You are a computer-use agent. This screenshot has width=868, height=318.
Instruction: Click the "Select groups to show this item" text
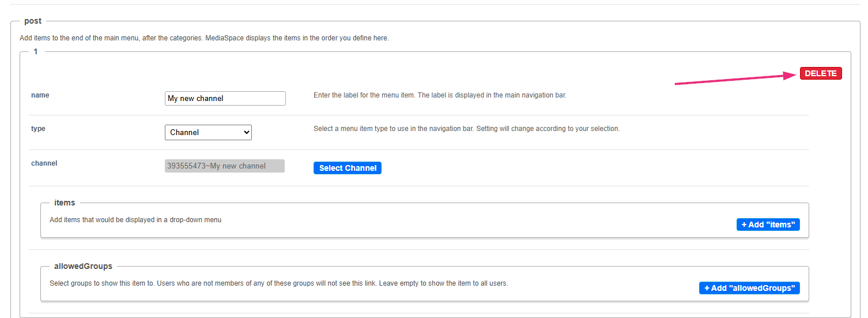click(278, 283)
